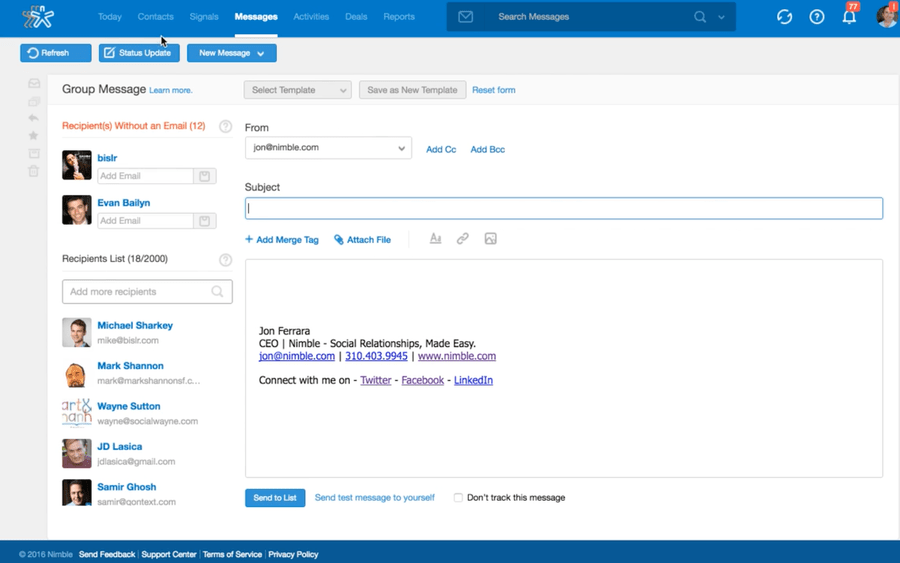Open Michael Sharkey contact
900x563 pixels.
tap(135, 325)
